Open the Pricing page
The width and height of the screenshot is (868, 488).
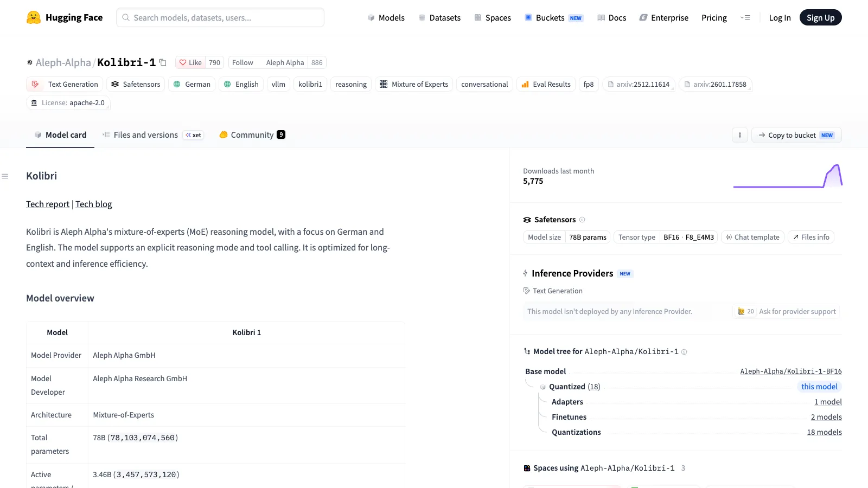click(714, 17)
